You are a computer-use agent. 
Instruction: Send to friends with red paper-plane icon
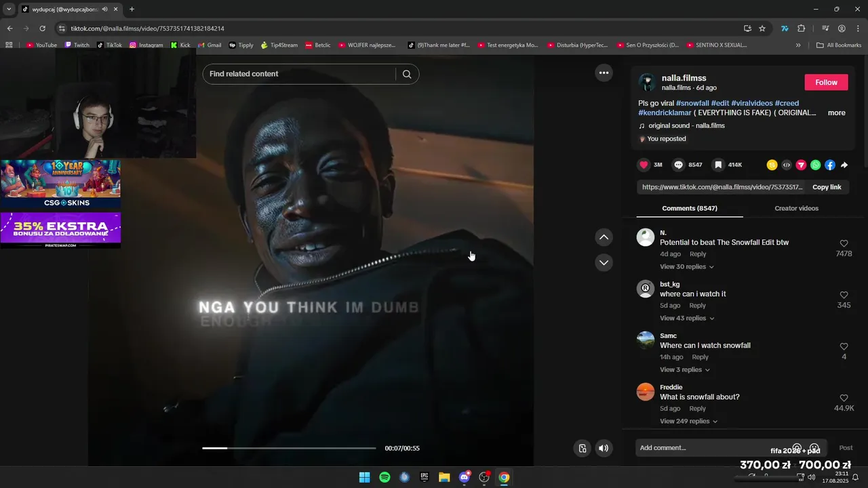[x=801, y=165]
